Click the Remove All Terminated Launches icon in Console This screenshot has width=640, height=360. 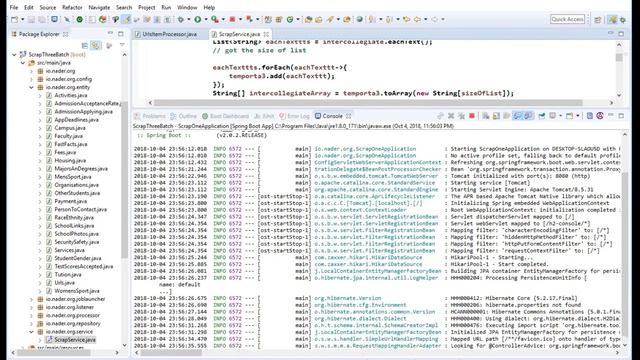(462, 116)
